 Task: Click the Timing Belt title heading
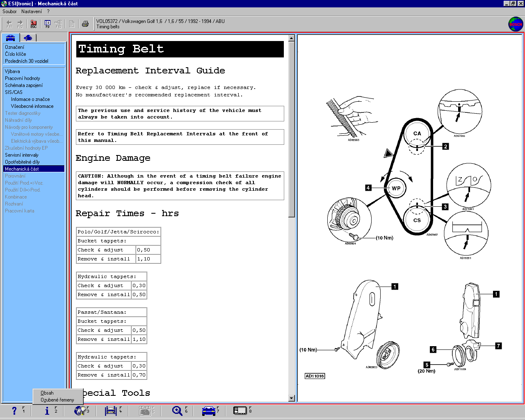[180, 49]
